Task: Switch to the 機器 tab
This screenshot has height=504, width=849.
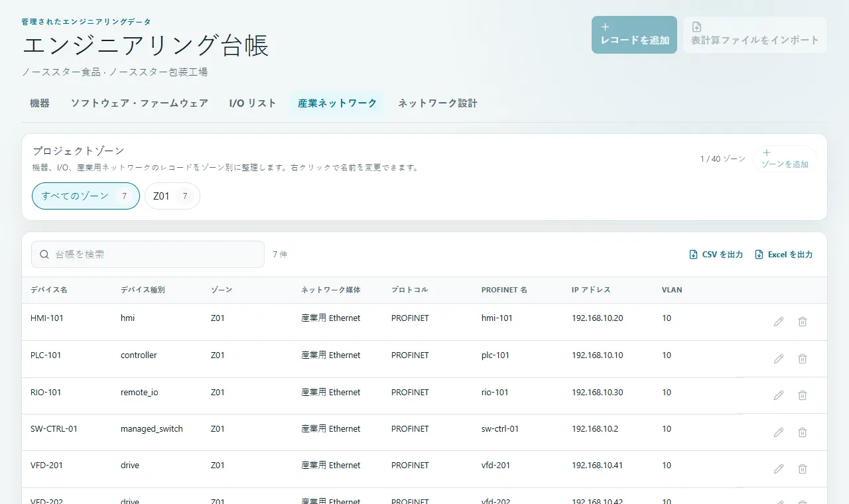Action: [x=40, y=103]
